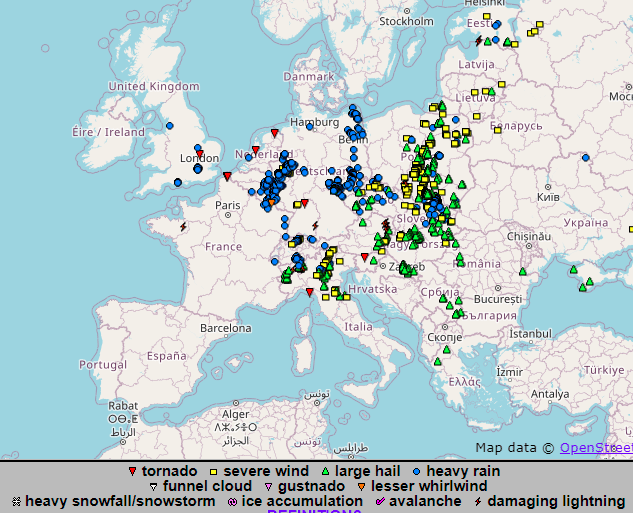633x513 pixels.
Task: Click the Barcelona city label
Action: (x=226, y=328)
